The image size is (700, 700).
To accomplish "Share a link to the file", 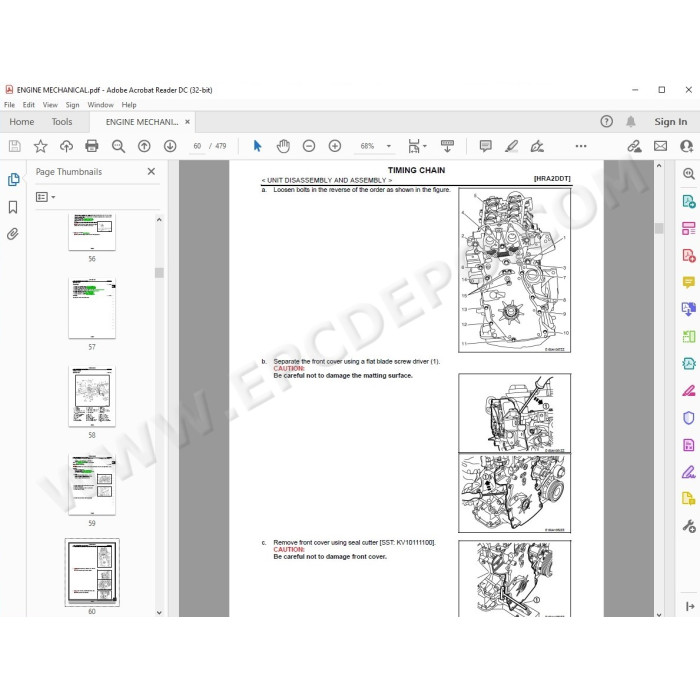I will click(634, 146).
